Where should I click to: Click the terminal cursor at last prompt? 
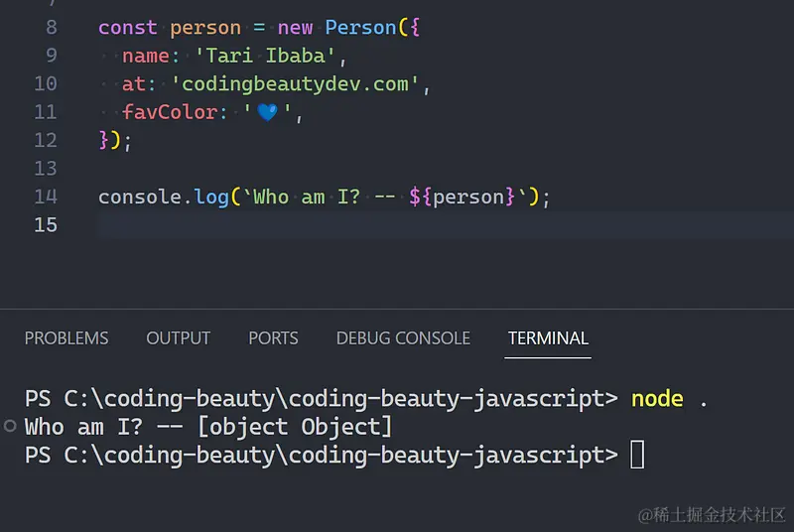click(637, 455)
